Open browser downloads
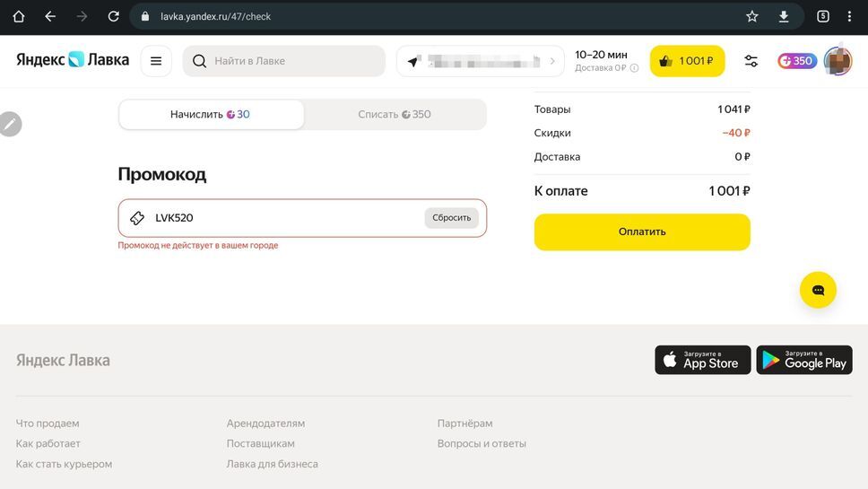Viewport: 868px width, 489px height. tap(784, 17)
